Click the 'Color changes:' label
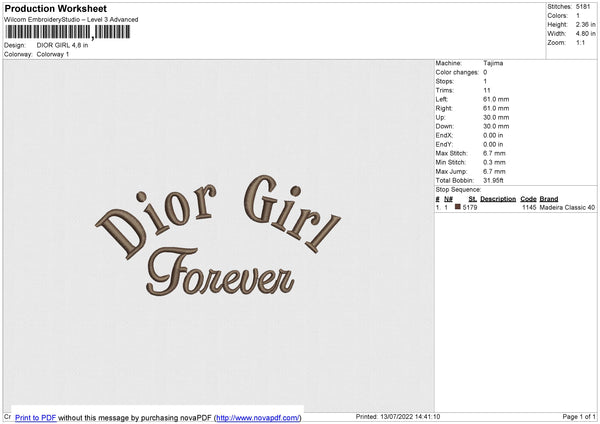 pyautogui.click(x=457, y=72)
